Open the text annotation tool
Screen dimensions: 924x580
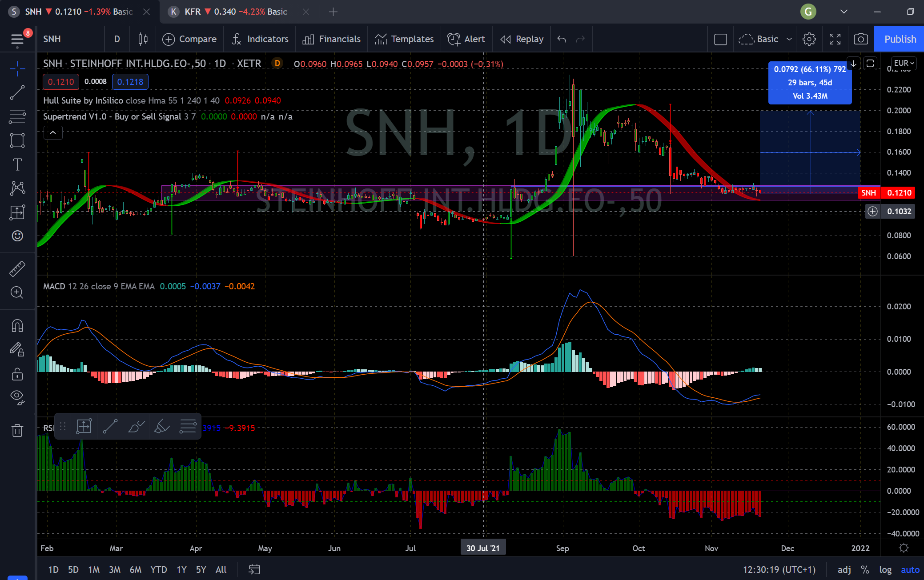click(17, 164)
